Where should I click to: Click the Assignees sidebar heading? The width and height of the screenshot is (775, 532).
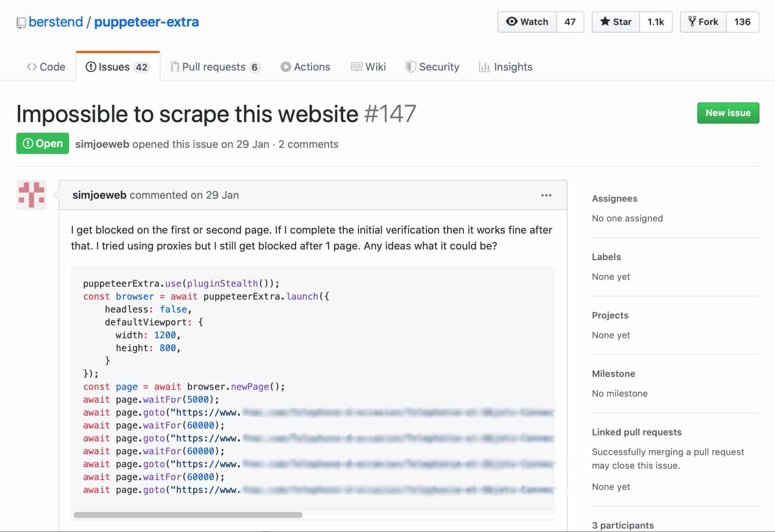click(x=614, y=199)
